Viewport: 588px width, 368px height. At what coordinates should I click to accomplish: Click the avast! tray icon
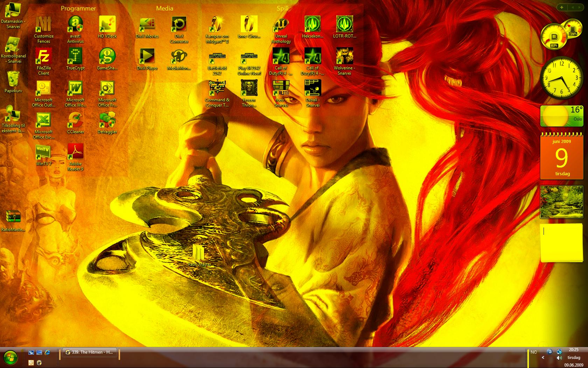(549, 352)
